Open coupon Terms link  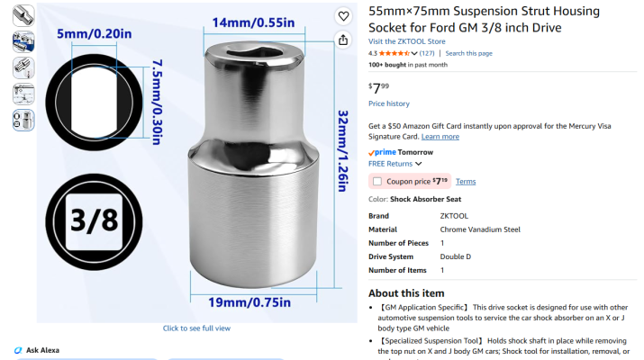pyautogui.click(x=466, y=182)
